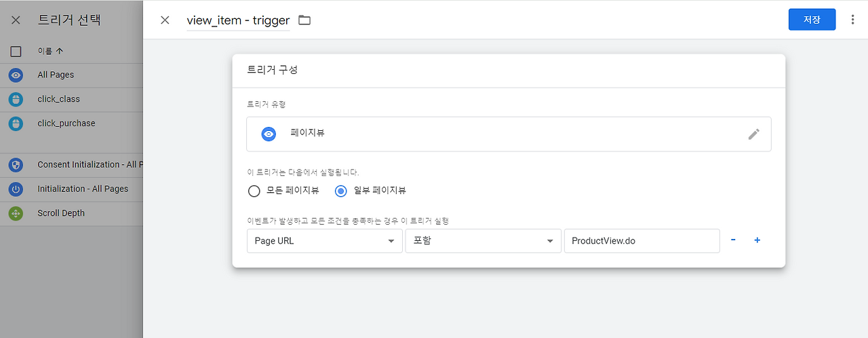The image size is (868, 338).
Task: Click the ProductView.do value field
Action: (642, 241)
